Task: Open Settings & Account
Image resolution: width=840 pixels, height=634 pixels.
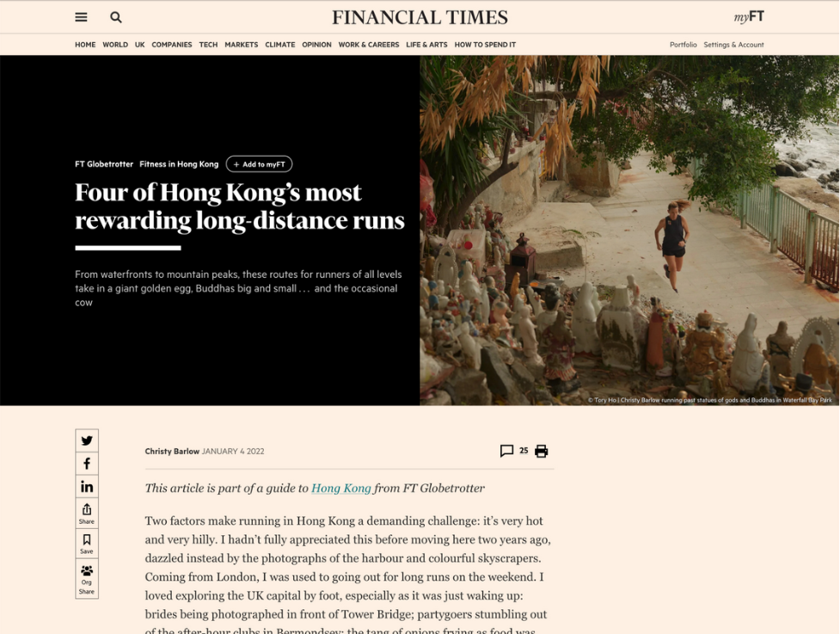Action: pos(733,45)
